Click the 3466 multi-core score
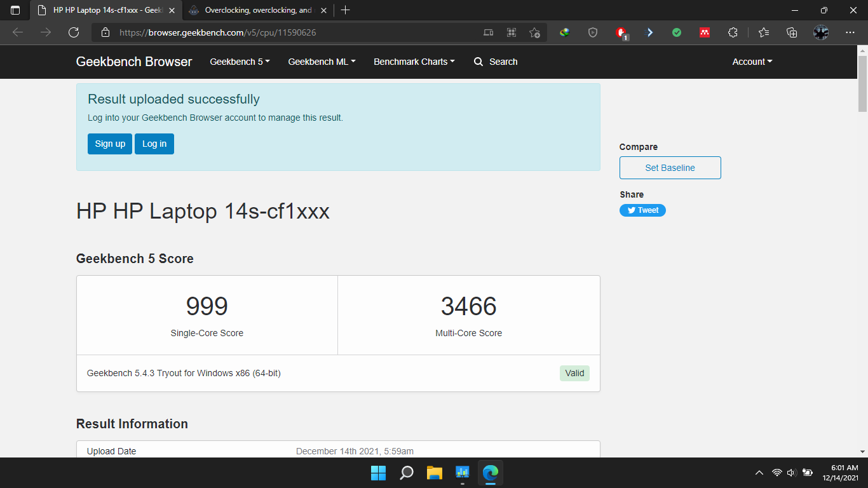868x488 pixels. tap(469, 306)
